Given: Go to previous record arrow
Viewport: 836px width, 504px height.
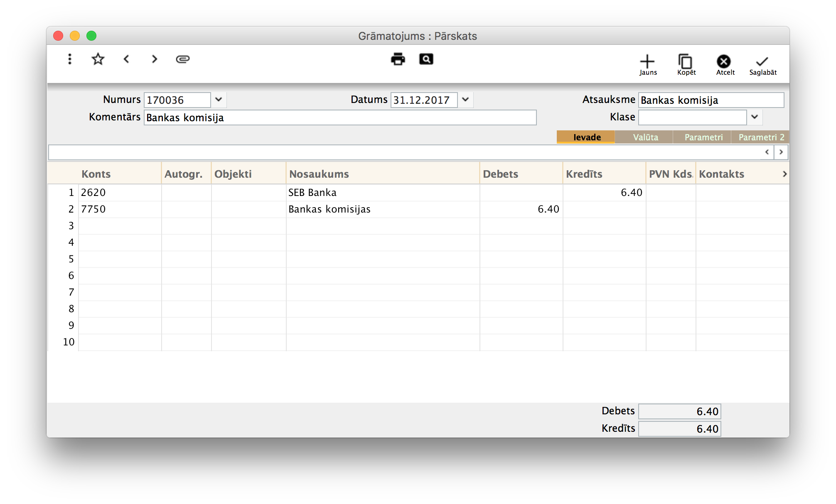Looking at the screenshot, I should click(x=127, y=59).
